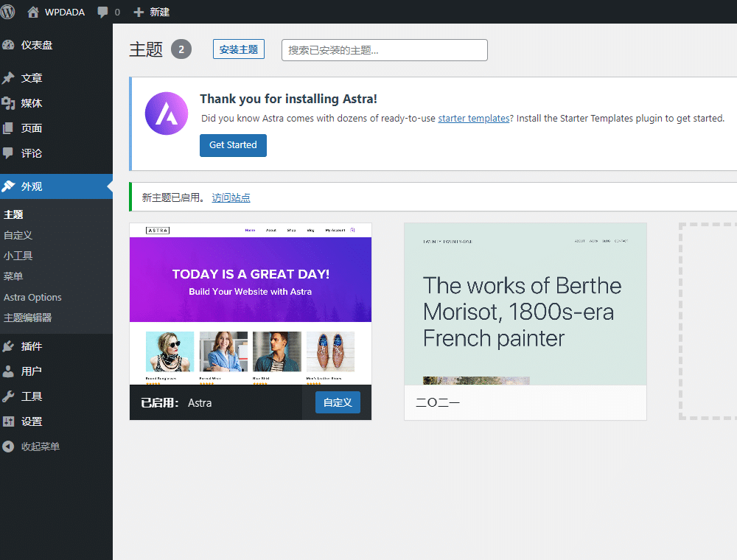737x560 pixels.
Task: Follow the starter templates link
Action: (x=474, y=119)
